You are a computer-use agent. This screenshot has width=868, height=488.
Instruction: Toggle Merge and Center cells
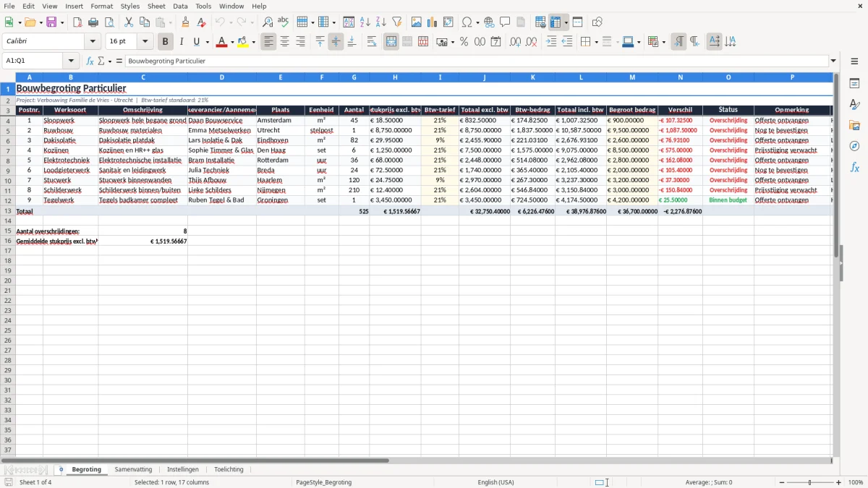point(391,42)
